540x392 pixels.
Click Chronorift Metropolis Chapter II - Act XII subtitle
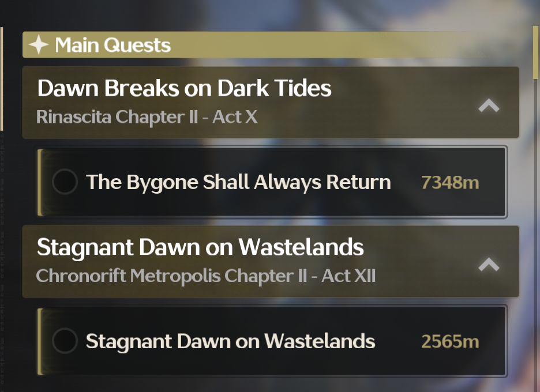pos(205,276)
